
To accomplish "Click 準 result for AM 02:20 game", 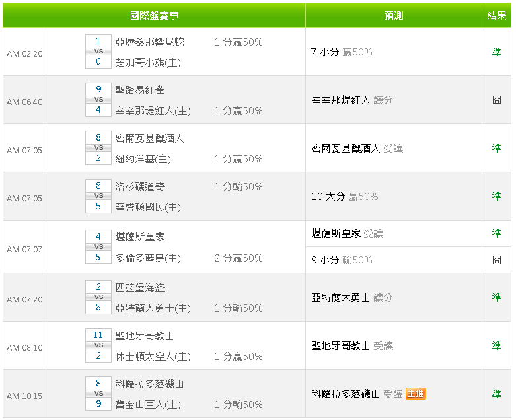I will pyautogui.click(x=497, y=52).
